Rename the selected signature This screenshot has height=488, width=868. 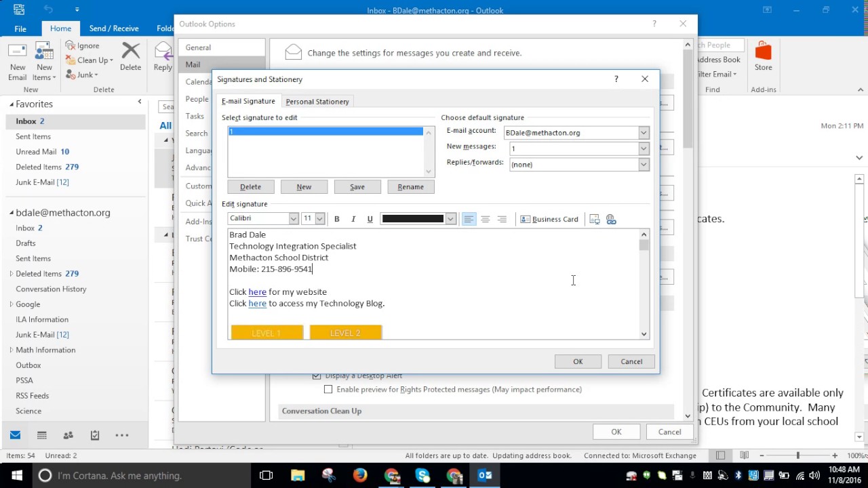[x=410, y=187]
